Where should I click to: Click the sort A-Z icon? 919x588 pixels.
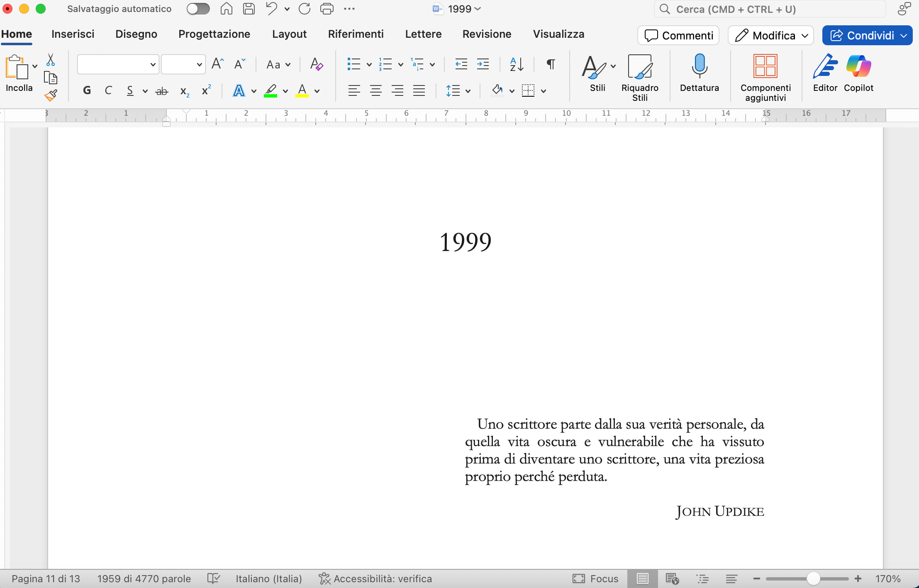coord(517,64)
